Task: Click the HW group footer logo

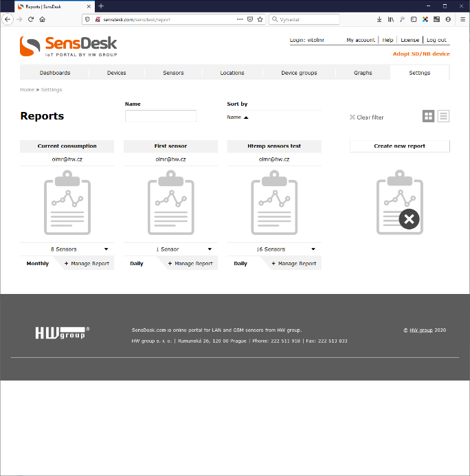Action: tap(63, 332)
